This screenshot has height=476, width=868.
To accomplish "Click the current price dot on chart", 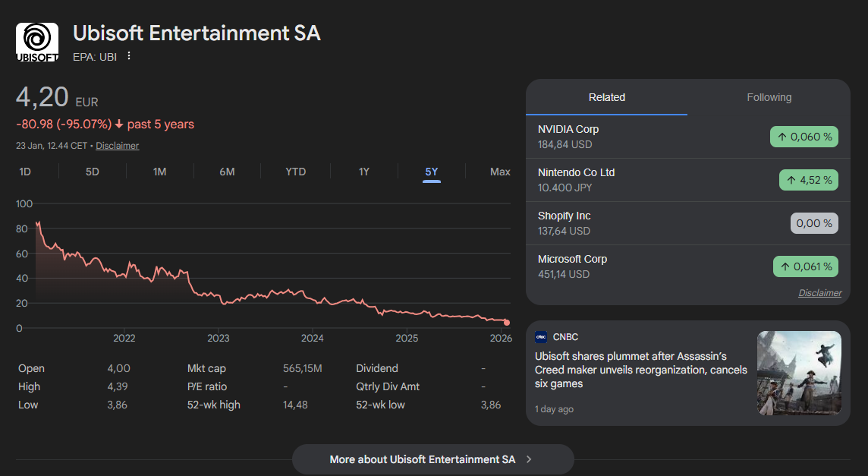I will pyautogui.click(x=507, y=323).
